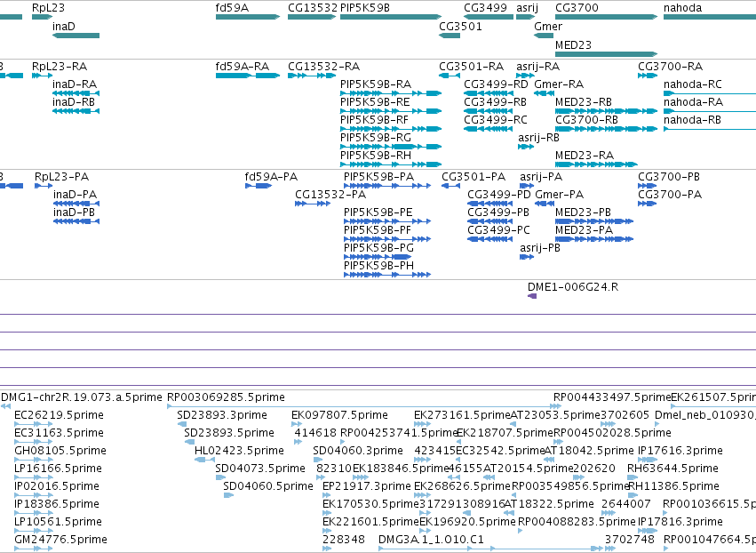Select EST RP003069285.5prime

pyautogui.click(x=226, y=397)
